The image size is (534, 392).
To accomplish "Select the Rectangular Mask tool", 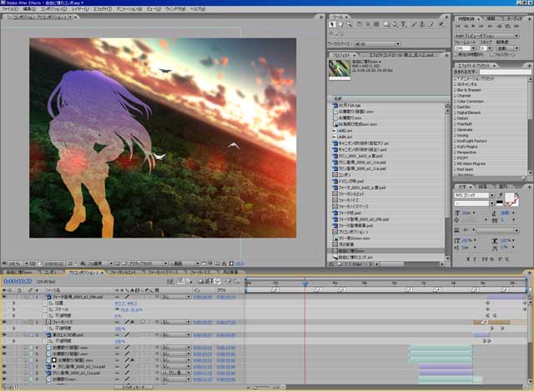I will pyautogui.click(x=386, y=24).
